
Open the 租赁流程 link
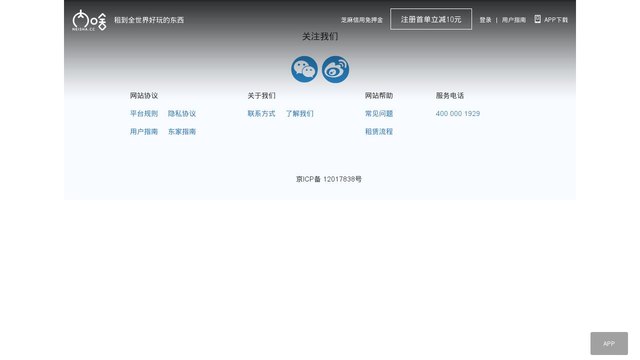[379, 131]
